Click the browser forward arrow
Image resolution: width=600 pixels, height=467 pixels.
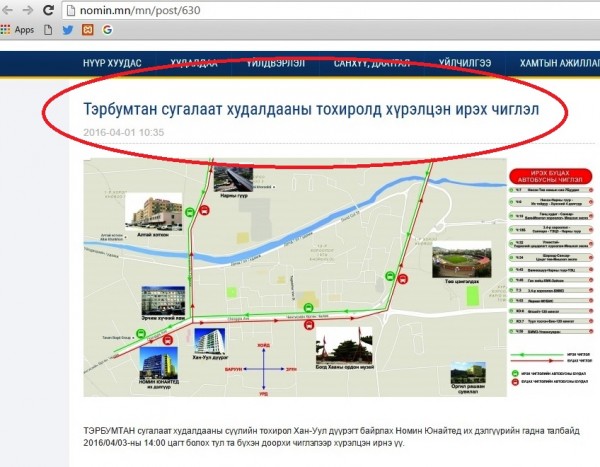click(x=28, y=10)
